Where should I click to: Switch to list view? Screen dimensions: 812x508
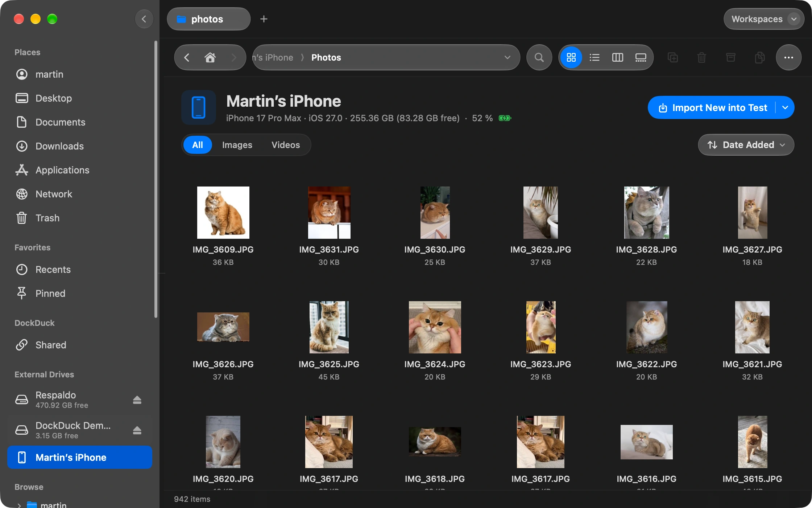594,57
